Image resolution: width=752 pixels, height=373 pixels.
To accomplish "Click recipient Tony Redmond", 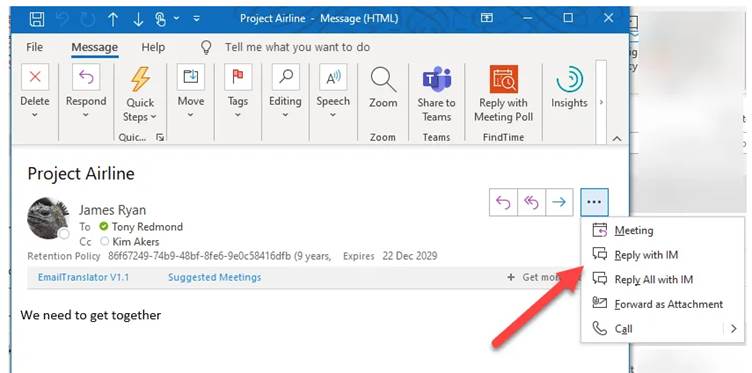I will (147, 227).
